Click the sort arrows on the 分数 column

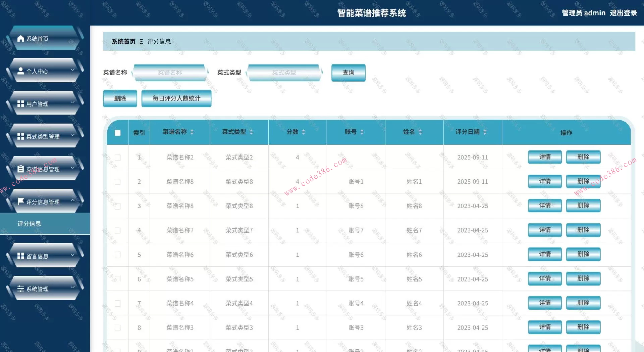click(x=303, y=132)
